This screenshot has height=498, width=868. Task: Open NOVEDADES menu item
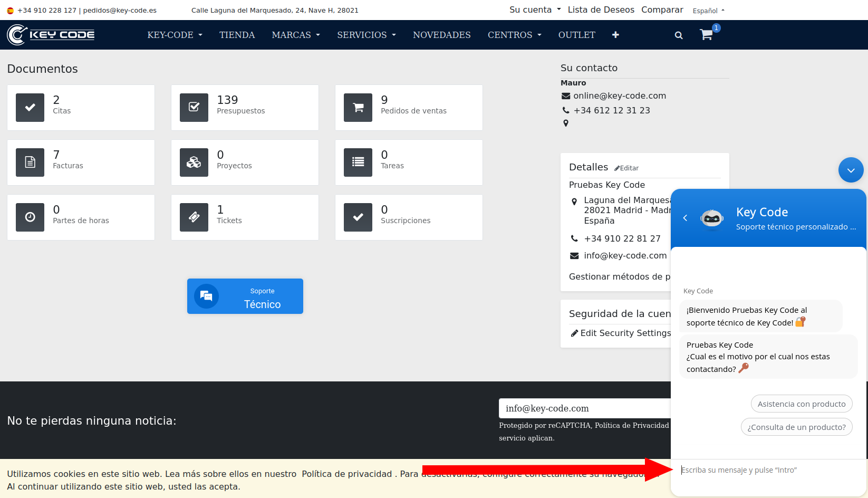441,35
